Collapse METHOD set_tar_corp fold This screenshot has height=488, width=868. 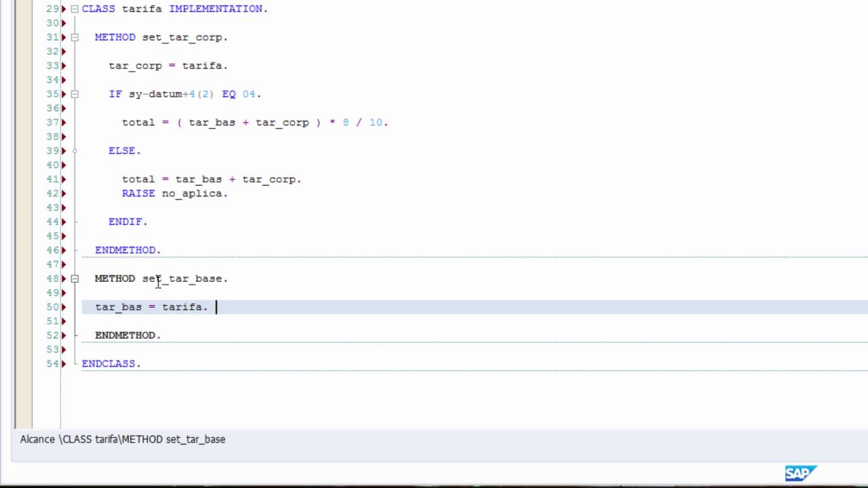75,37
